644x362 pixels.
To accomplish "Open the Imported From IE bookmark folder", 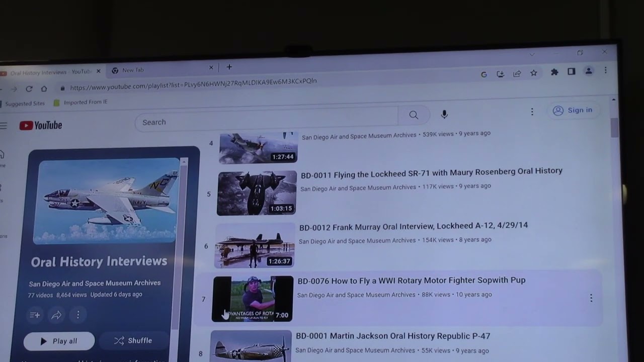I will [80, 102].
